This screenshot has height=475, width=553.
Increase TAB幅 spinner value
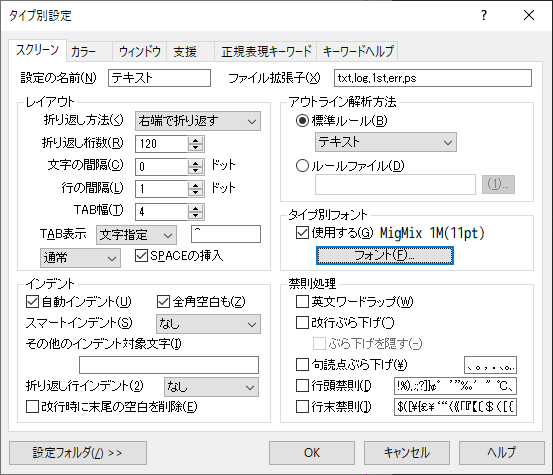[x=195, y=208]
